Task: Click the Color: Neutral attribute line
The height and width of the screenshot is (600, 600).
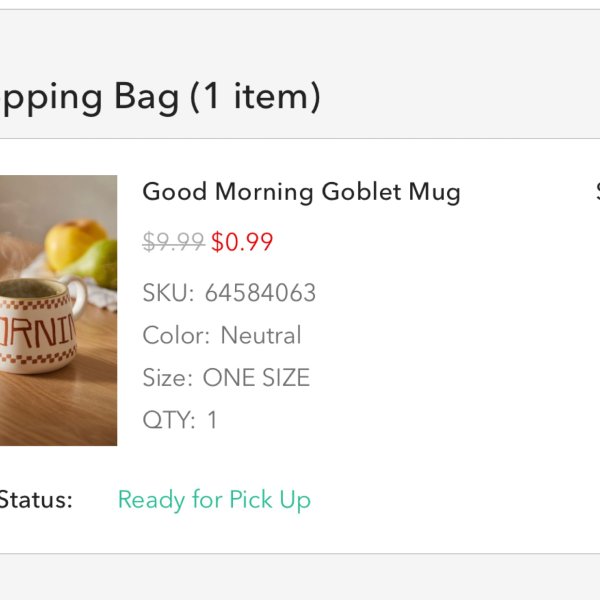Action: (x=222, y=336)
